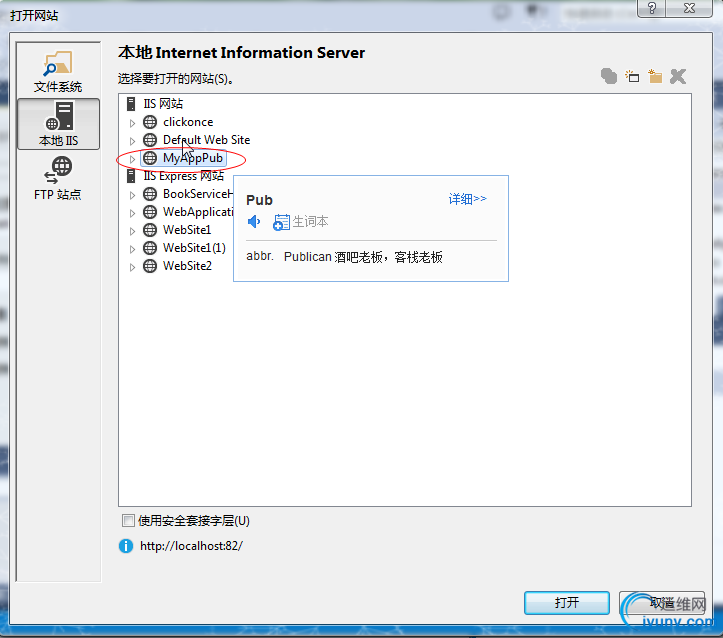
Task: Select the clickonce tree item
Action: [x=188, y=122]
